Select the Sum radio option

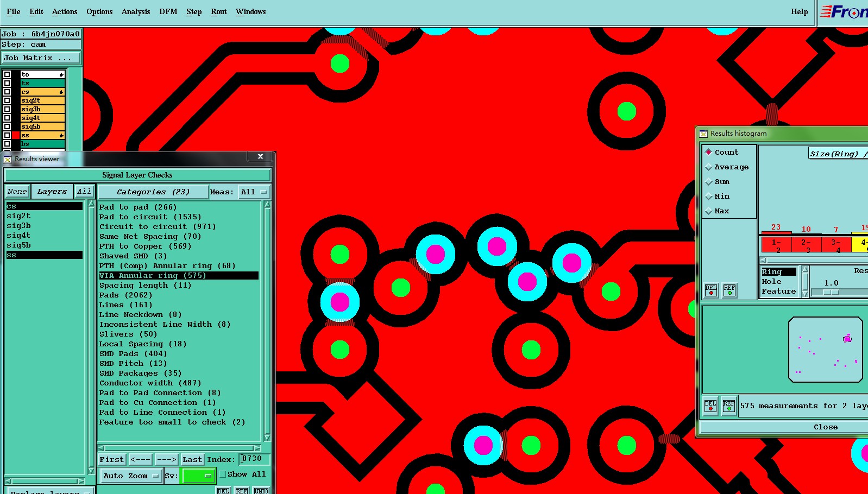[x=708, y=182]
